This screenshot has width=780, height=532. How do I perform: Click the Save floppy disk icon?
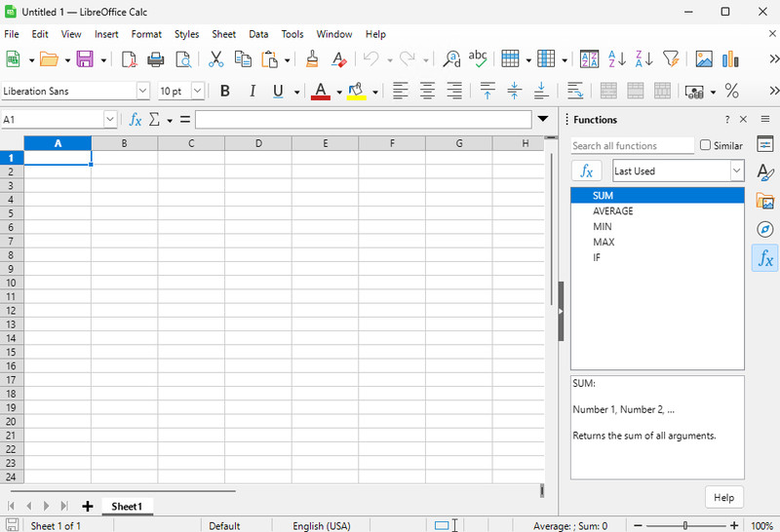click(85, 59)
